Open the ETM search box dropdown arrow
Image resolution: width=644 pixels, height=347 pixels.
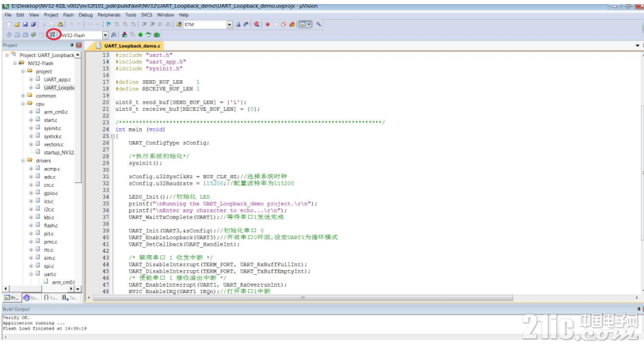tap(230, 25)
